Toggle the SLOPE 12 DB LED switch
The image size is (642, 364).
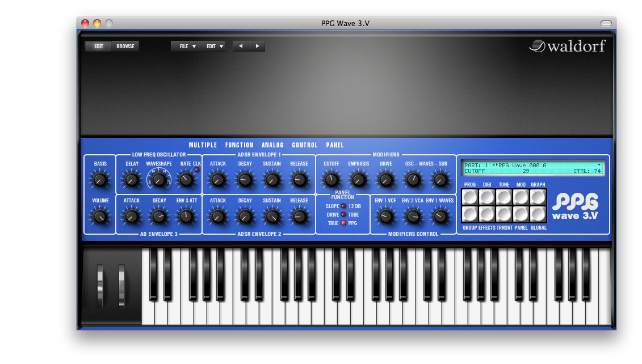[x=343, y=206]
